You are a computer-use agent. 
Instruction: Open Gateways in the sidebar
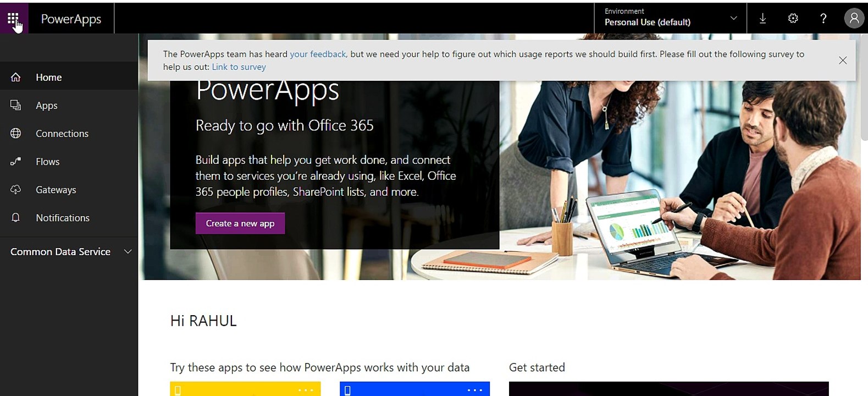pos(69,189)
